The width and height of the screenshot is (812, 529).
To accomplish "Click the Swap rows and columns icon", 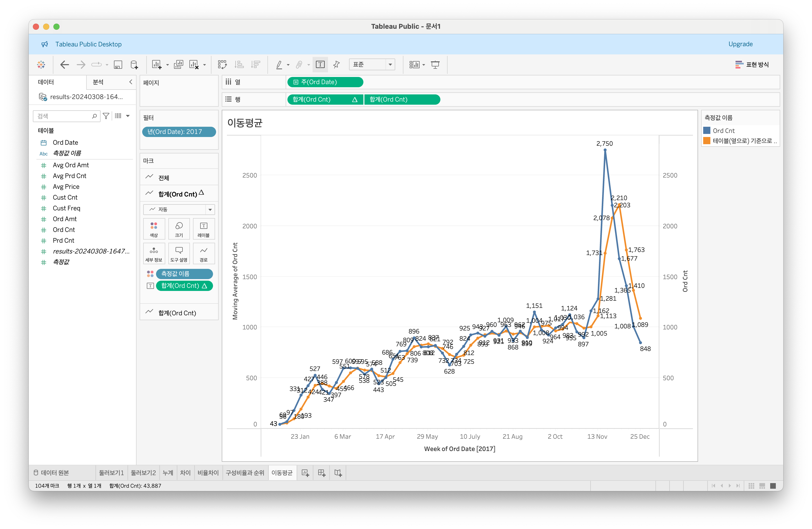I will coord(222,64).
